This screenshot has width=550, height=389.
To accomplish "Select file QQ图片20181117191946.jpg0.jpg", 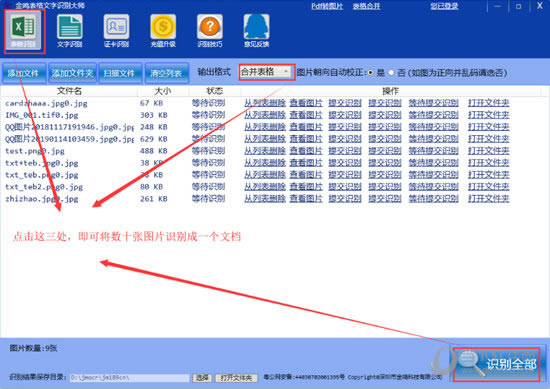I will pos(69,127).
